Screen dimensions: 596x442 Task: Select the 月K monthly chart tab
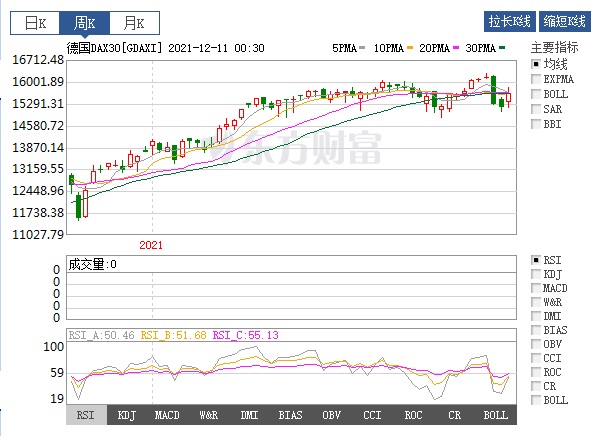pyautogui.click(x=134, y=23)
